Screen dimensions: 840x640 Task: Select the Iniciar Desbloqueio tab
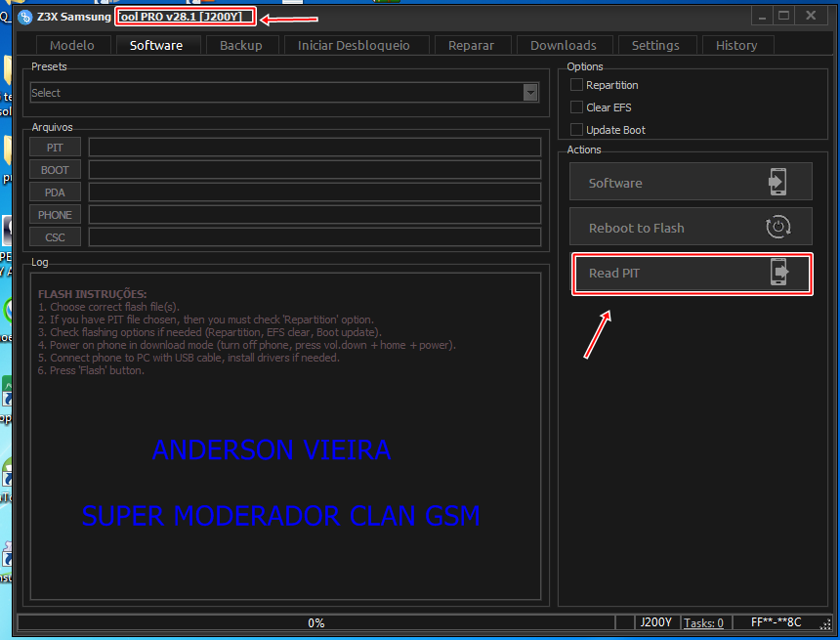[355, 46]
